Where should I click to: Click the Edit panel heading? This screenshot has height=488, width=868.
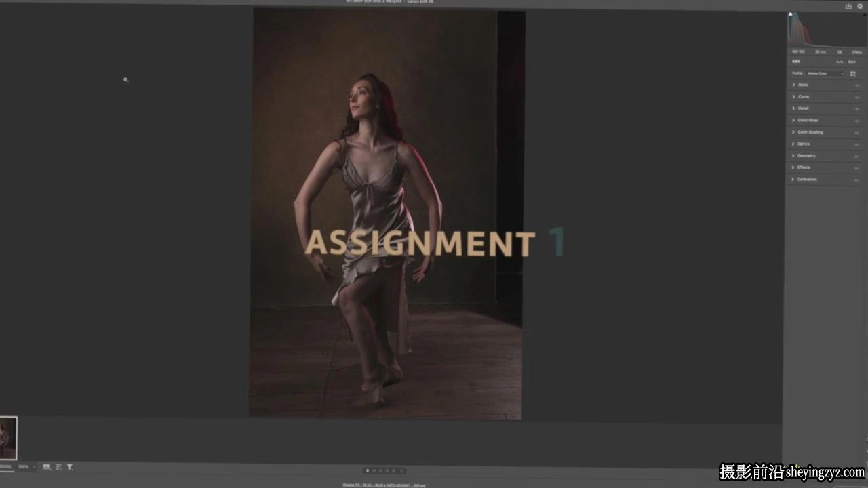pyautogui.click(x=796, y=62)
